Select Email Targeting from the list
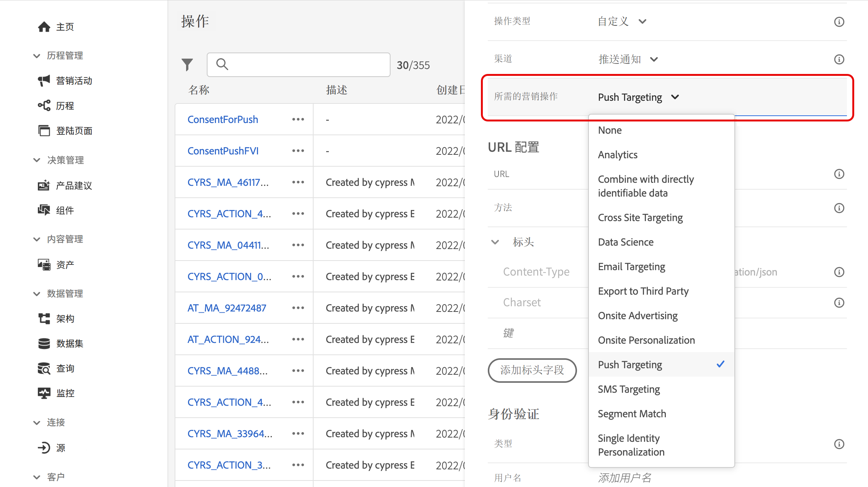868x487 pixels. [631, 267]
